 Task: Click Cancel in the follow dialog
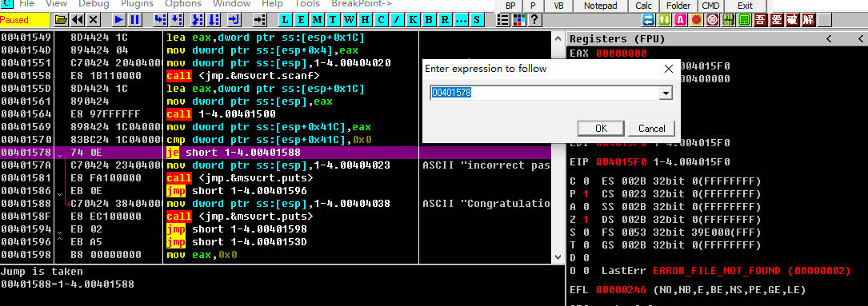pos(651,129)
